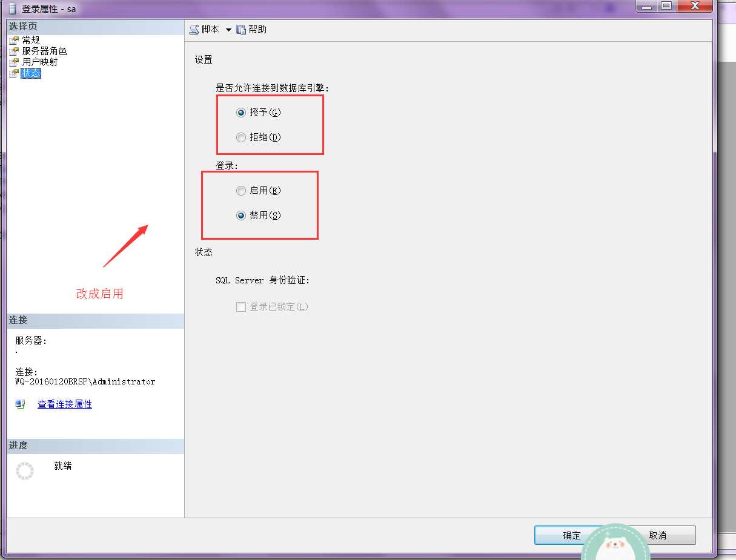Click the 连接 section header
The width and height of the screenshot is (736, 560).
(96, 320)
